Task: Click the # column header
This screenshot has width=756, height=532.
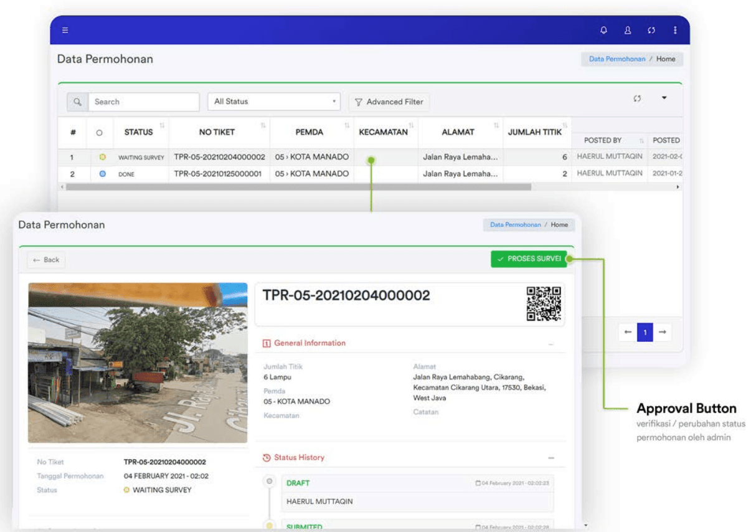Action: [x=73, y=132]
